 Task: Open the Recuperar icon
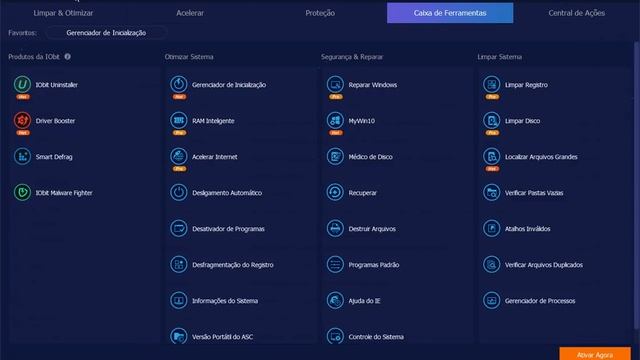(x=335, y=192)
